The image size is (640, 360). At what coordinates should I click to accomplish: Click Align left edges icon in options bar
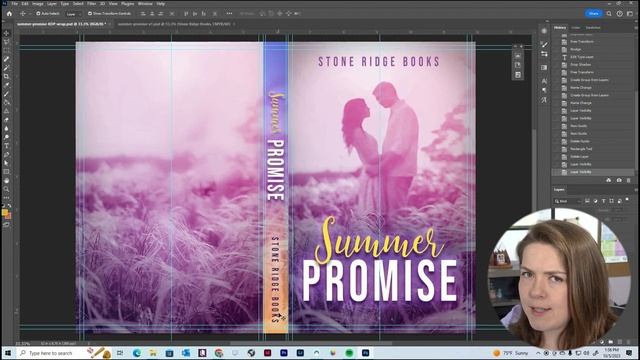pos(143,13)
